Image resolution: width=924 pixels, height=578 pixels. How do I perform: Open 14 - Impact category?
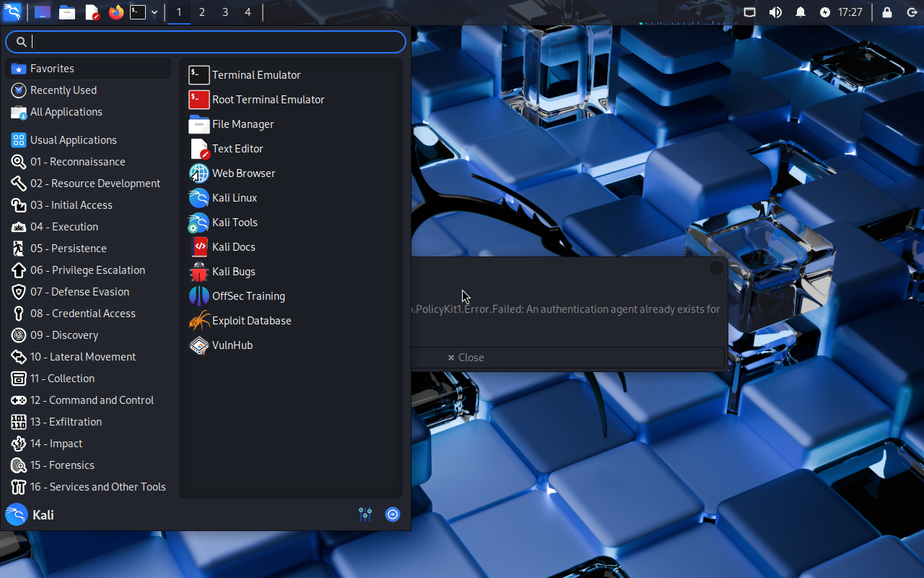(89, 444)
